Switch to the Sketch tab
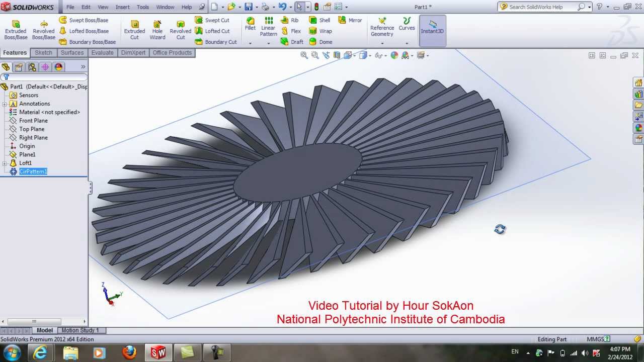This screenshot has height=362, width=644. click(x=44, y=53)
